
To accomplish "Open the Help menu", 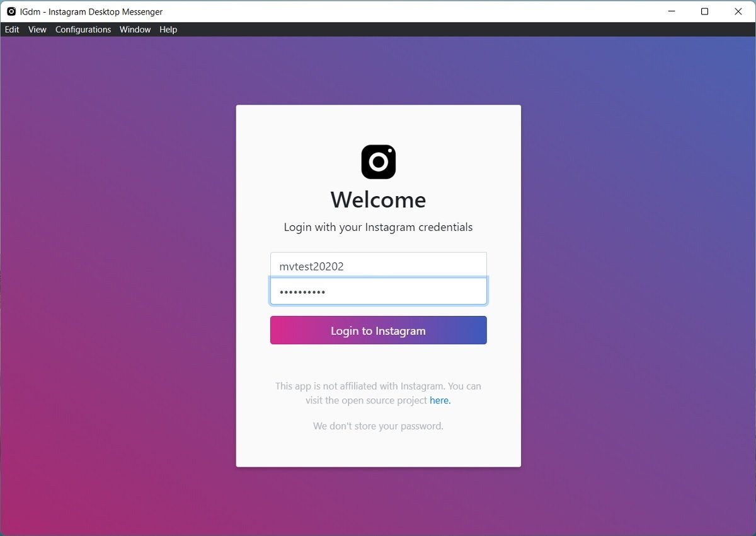I will point(168,30).
